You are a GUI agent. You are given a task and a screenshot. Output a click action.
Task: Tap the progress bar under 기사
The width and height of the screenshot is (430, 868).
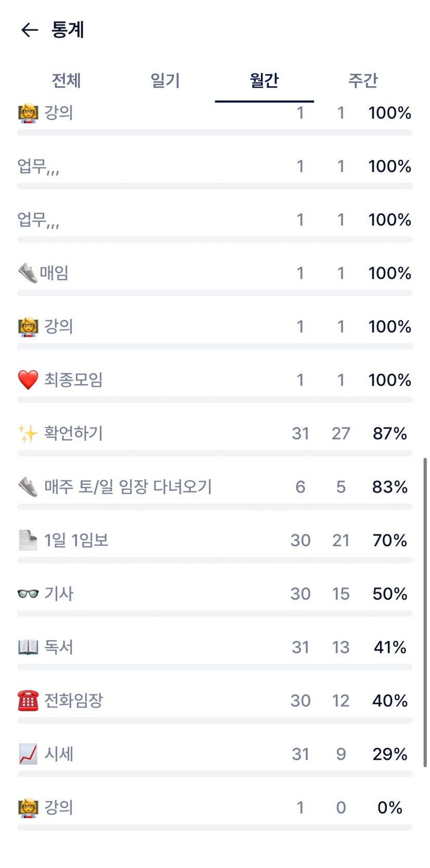pos(215,614)
